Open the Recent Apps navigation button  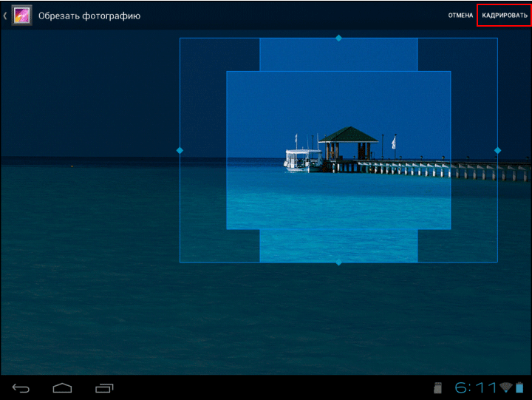[104, 387]
